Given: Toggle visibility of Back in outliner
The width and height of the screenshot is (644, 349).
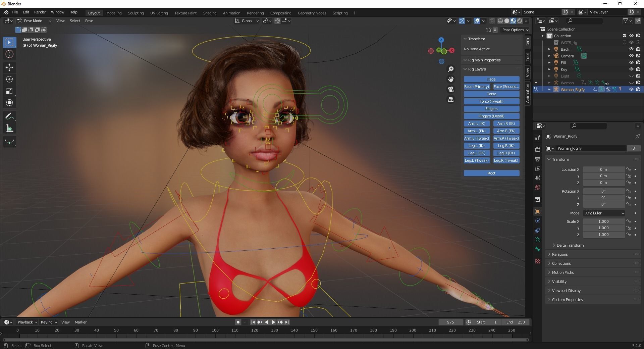Looking at the screenshot, I should pos(631,49).
